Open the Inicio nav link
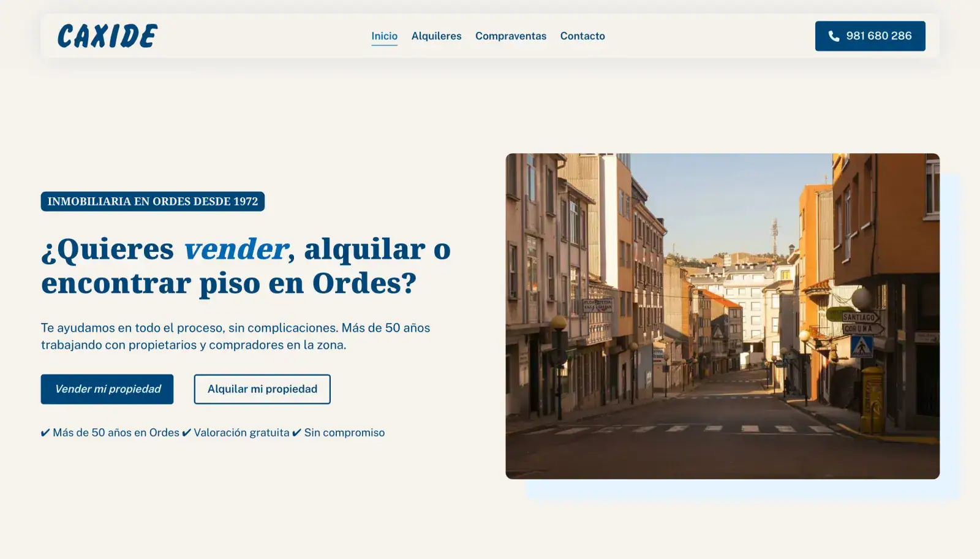Image resolution: width=980 pixels, height=559 pixels. coord(384,36)
